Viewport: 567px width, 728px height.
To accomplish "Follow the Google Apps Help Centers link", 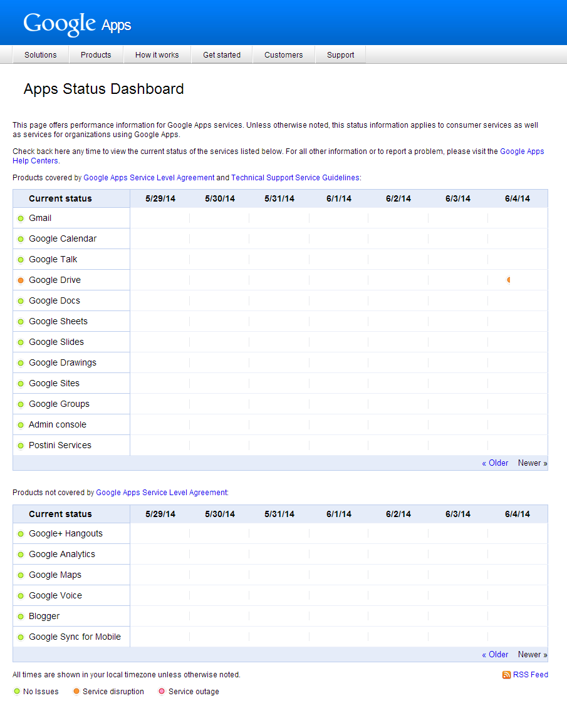I will [522, 151].
